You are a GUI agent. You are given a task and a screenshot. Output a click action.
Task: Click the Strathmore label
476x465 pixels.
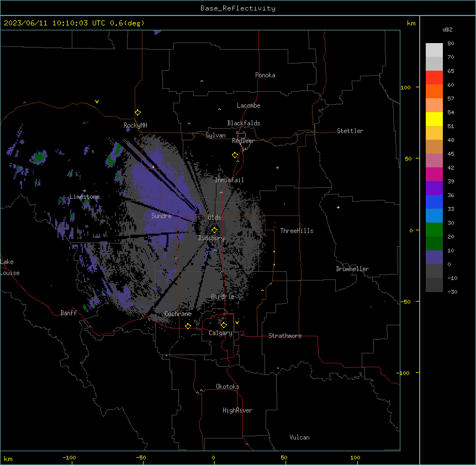pos(285,336)
